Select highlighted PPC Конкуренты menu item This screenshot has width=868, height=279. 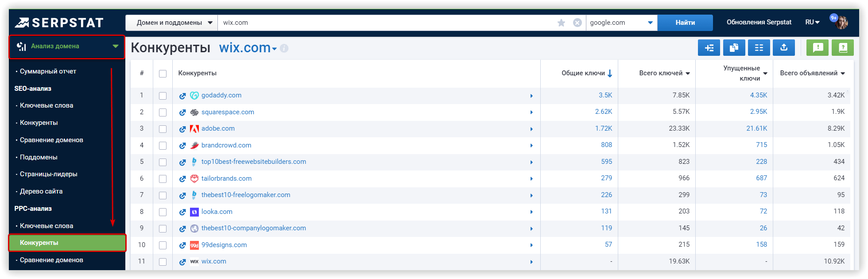pos(67,243)
